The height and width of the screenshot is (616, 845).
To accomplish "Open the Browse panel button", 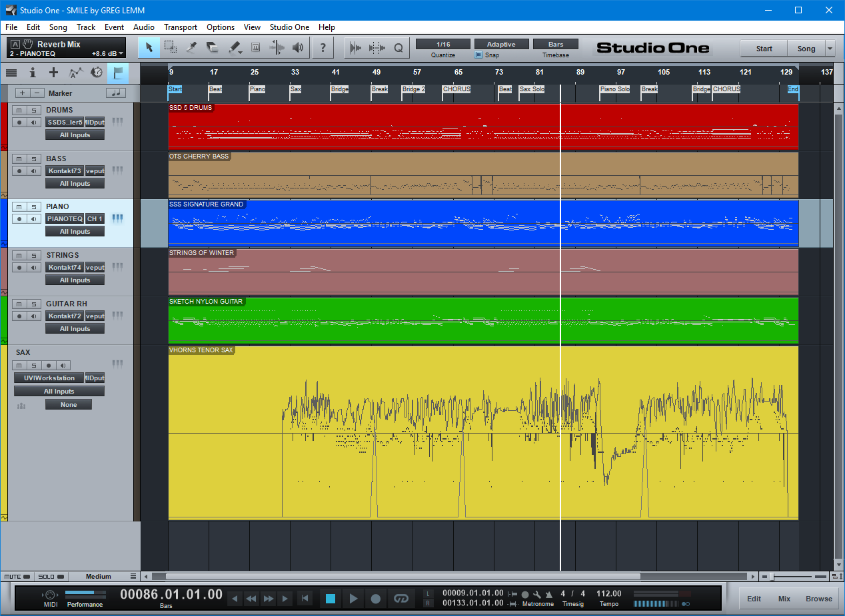I will point(819,599).
